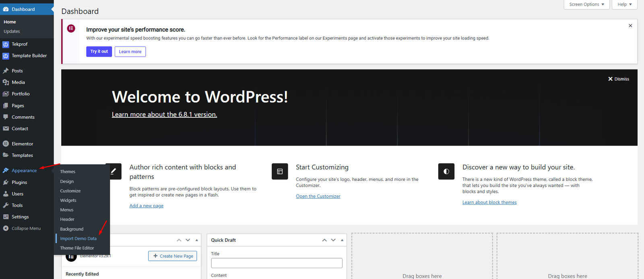
Task: Collapse the Quick Draft panel
Action: tap(342, 240)
